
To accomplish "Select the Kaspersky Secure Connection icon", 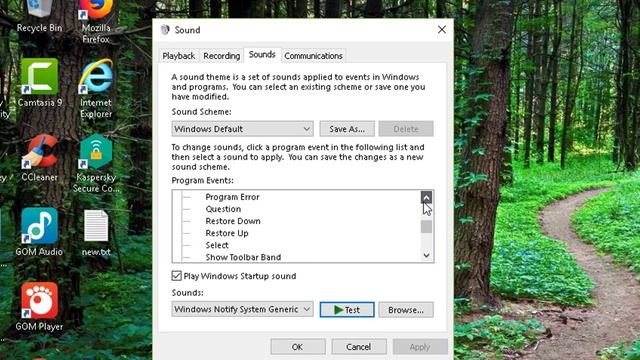I will (96, 163).
